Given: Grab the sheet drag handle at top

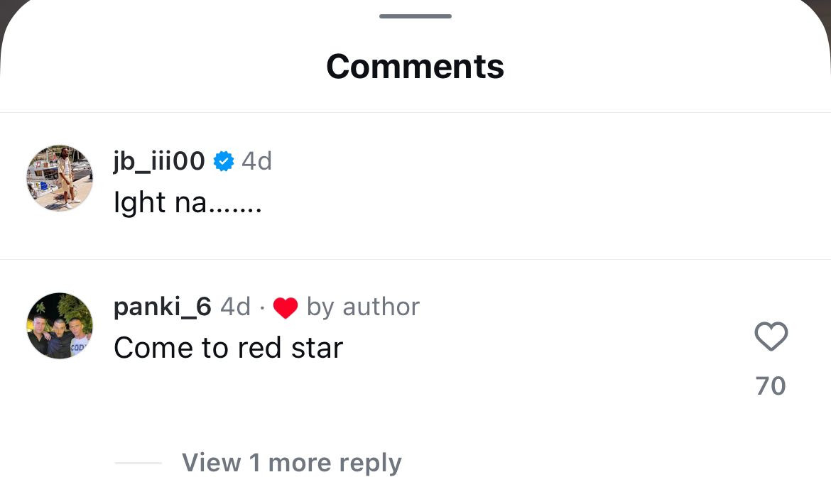Looking at the screenshot, I should (x=415, y=16).
